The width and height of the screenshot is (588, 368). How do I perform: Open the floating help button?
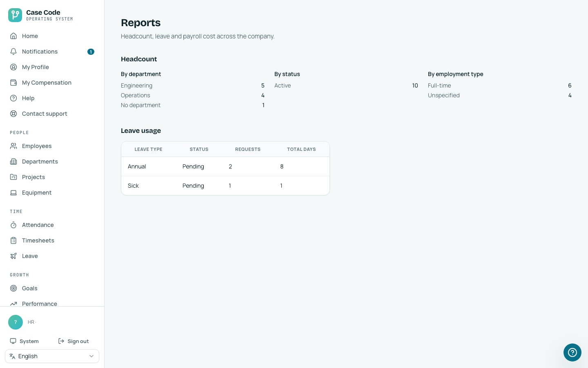point(572,352)
